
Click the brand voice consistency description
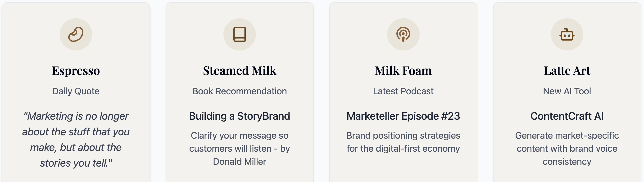pos(567,149)
